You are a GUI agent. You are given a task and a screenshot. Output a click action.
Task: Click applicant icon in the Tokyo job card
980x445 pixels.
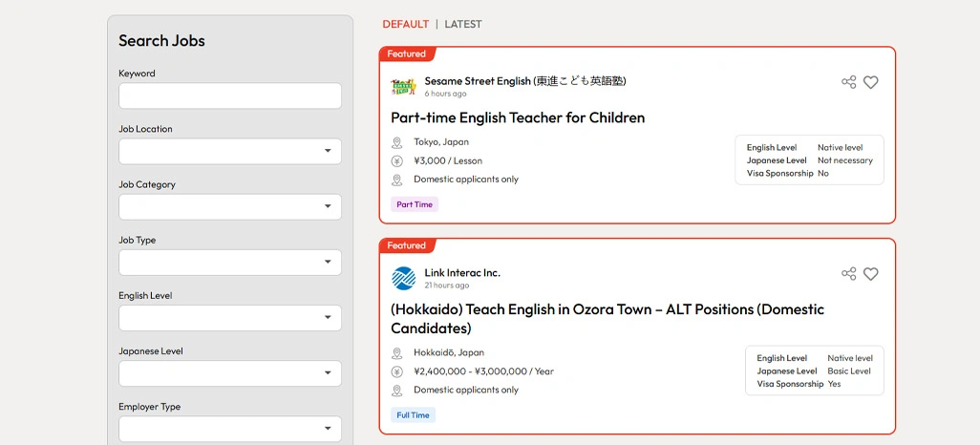click(396, 180)
